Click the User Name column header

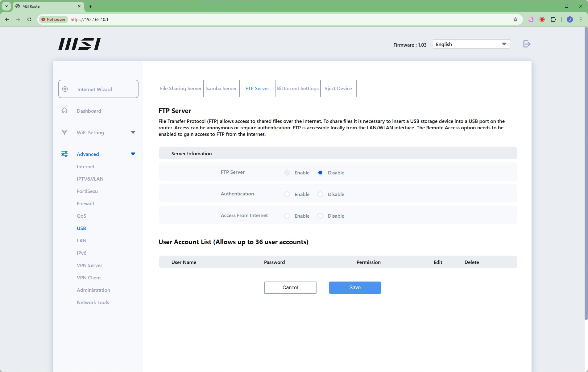pos(184,262)
